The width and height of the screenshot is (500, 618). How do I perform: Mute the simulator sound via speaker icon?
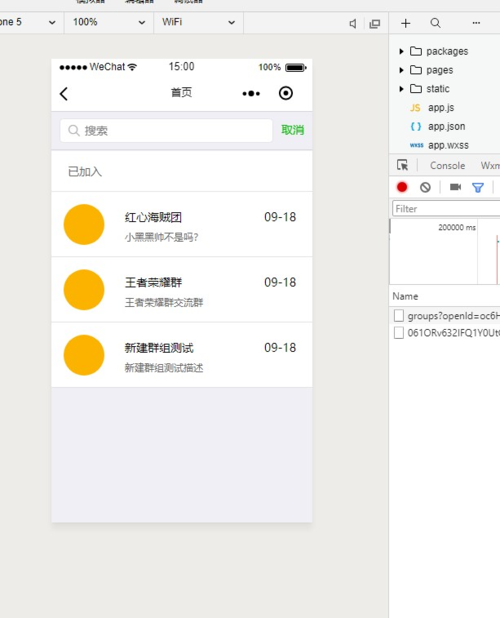pos(353,24)
